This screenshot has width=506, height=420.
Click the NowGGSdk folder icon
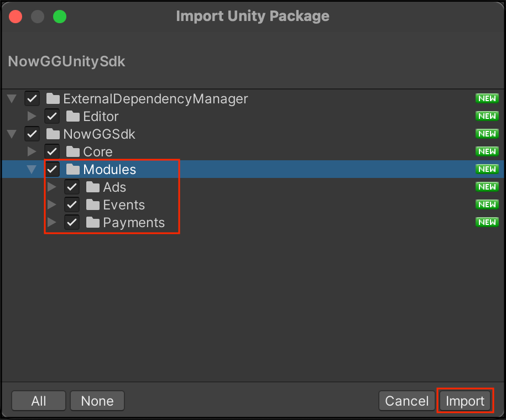[x=53, y=134]
